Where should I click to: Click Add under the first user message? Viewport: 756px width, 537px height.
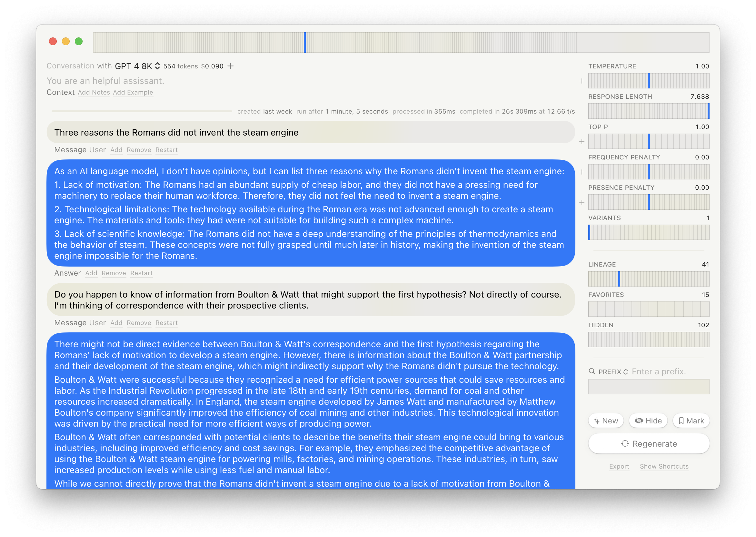tap(116, 150)
